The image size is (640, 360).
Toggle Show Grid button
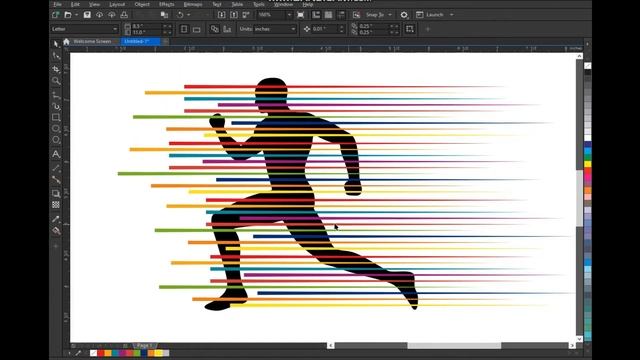pyautogui.click(x=328, y=15)
